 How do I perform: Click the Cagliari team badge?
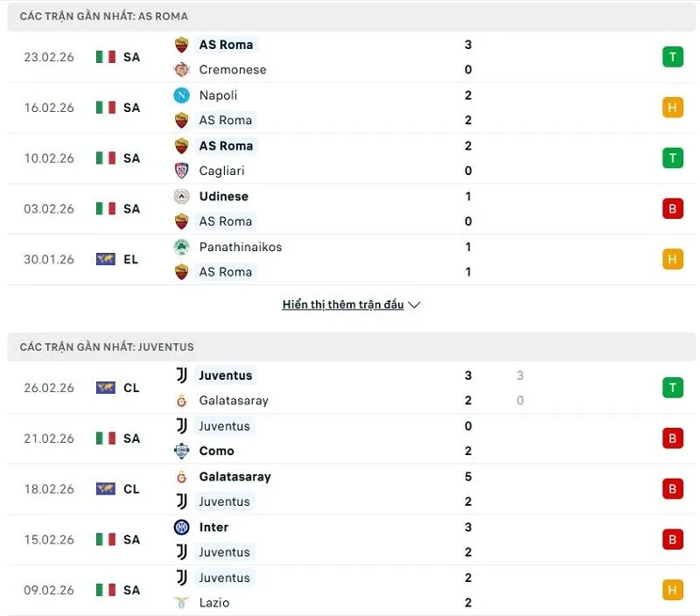pyautogui.click(x=182, y=171)
